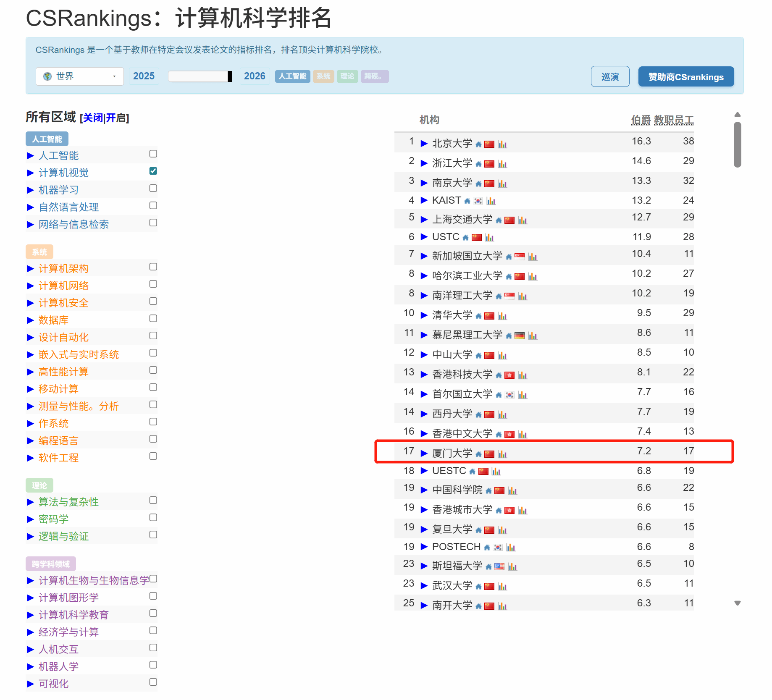The width and height of the screenshot is (772, 700).
Task: Expand the 人工智能 area triangle
Action: (x=30, y=156)
